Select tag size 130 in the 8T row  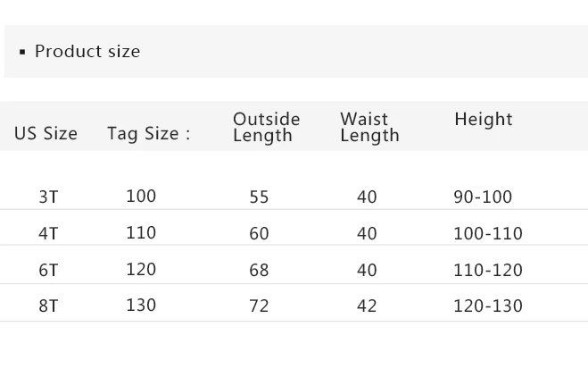click(141, 305)
